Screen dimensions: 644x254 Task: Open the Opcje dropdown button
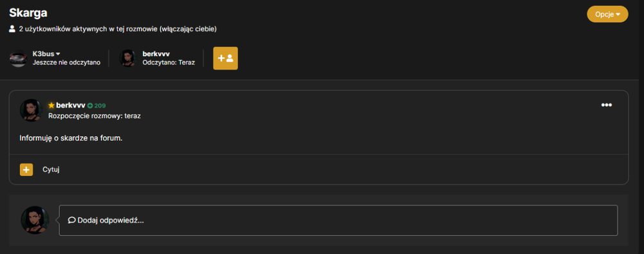(x=607, y=14)
